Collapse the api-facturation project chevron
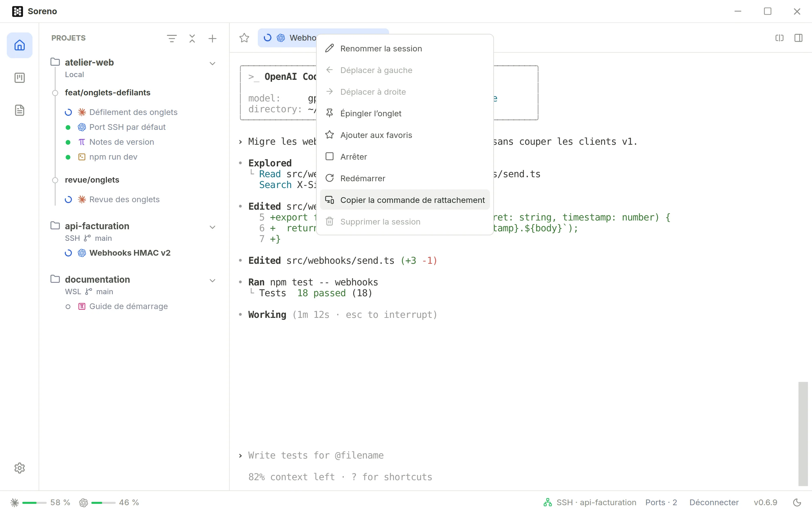The image size is (812, 514). click(x=212, y=227)
